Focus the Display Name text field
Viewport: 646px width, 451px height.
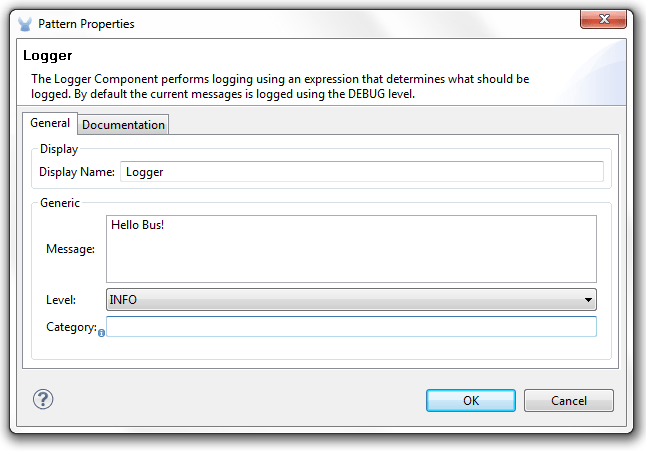[362, 172]
